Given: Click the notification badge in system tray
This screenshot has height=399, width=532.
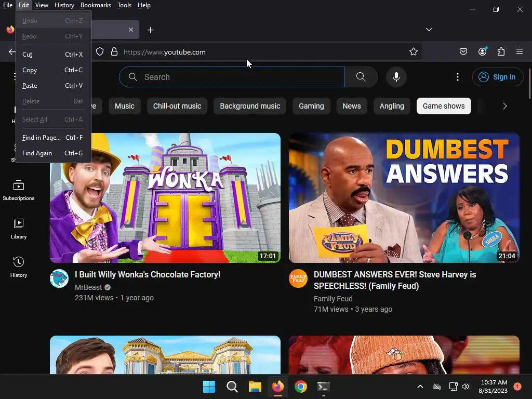Looking at the screenshot, I should point(517,386).
